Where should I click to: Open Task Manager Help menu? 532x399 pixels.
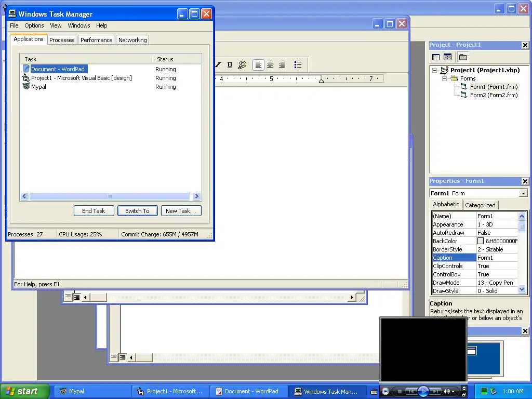pyautogui.click(x=101, y=25)
